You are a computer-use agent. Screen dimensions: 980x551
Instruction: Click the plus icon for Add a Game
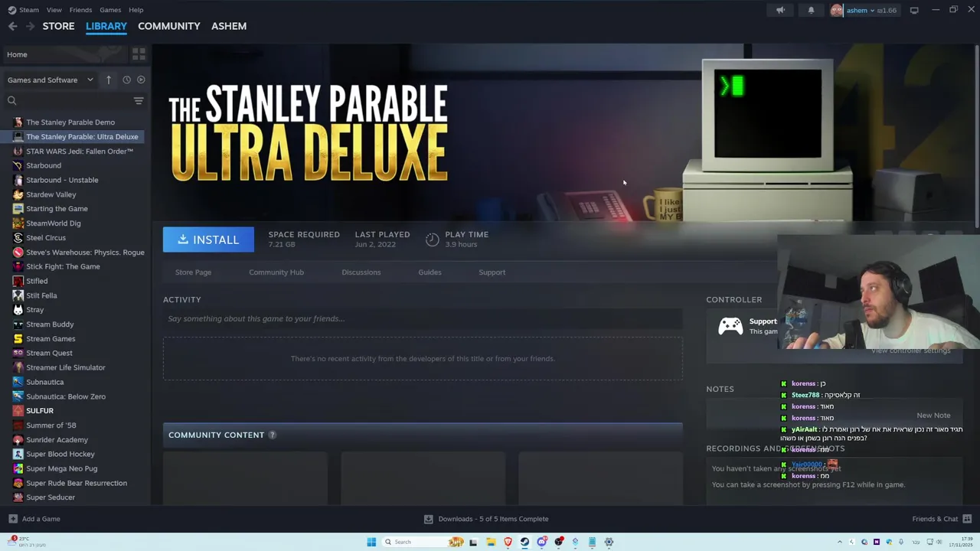click(12, 519)
